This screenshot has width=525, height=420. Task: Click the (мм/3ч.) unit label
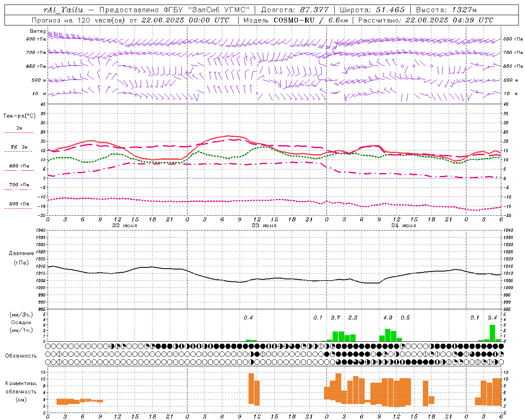coord(21,315)
